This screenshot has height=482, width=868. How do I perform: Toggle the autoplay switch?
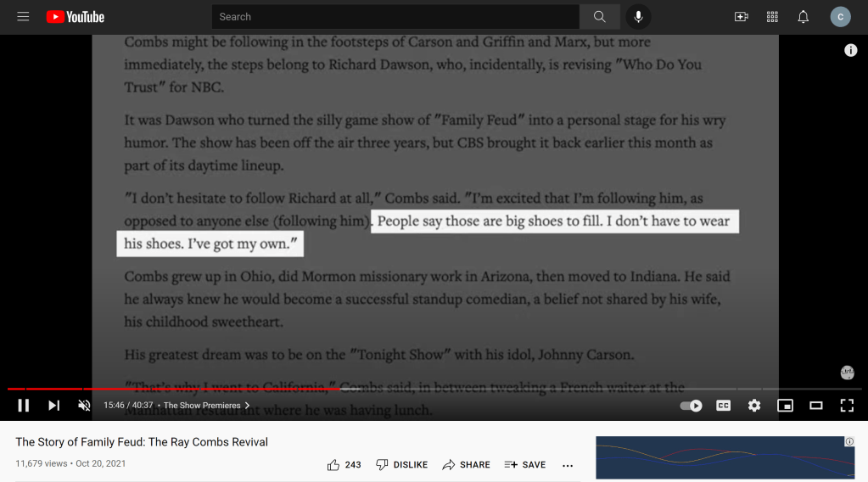pos(692,406)
